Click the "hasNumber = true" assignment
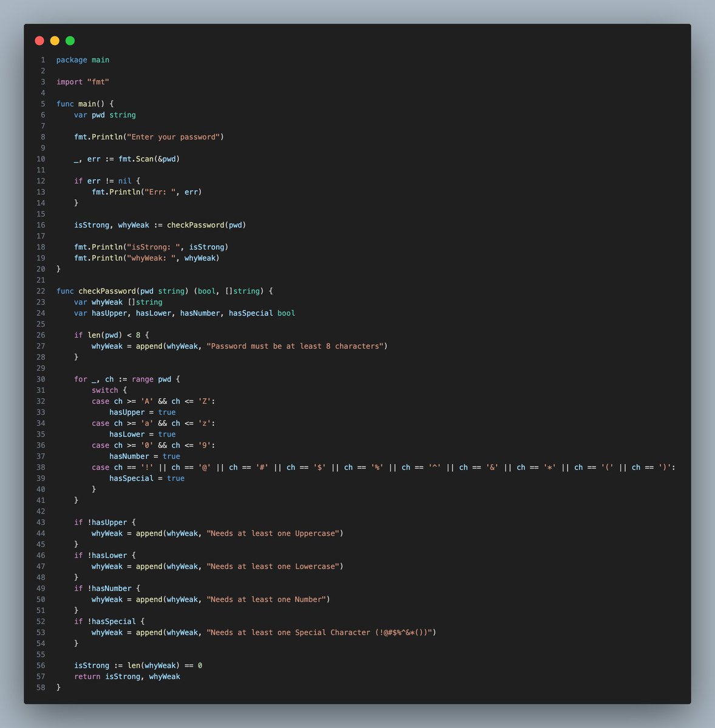 point(144,456)
